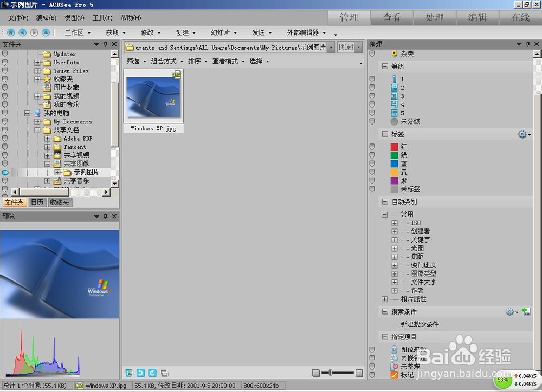This screenshot has width=542, height=392.
Task: Toggle Easy-Select marker next to 蓝 label
Action: pyautogui.click(x=372, y=164)
